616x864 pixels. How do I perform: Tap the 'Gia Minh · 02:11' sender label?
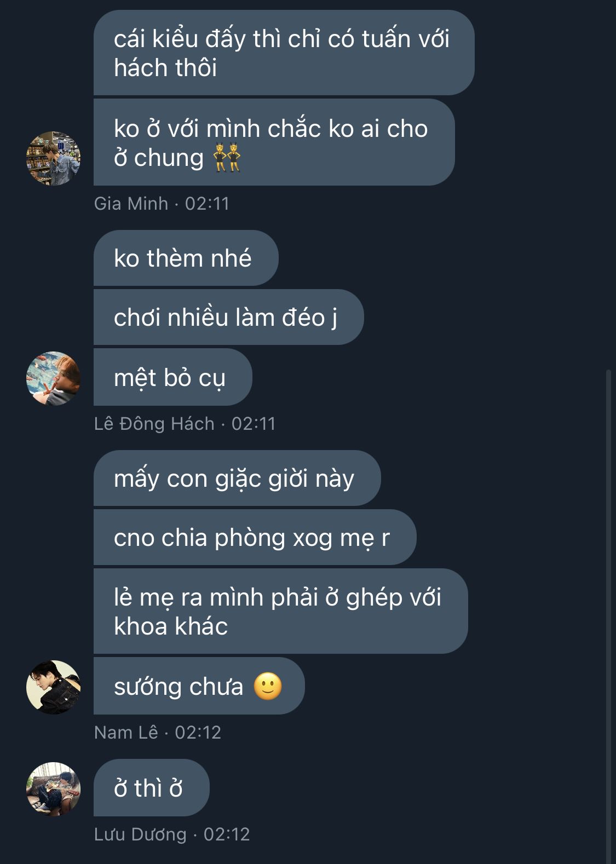tap(162, 204)
